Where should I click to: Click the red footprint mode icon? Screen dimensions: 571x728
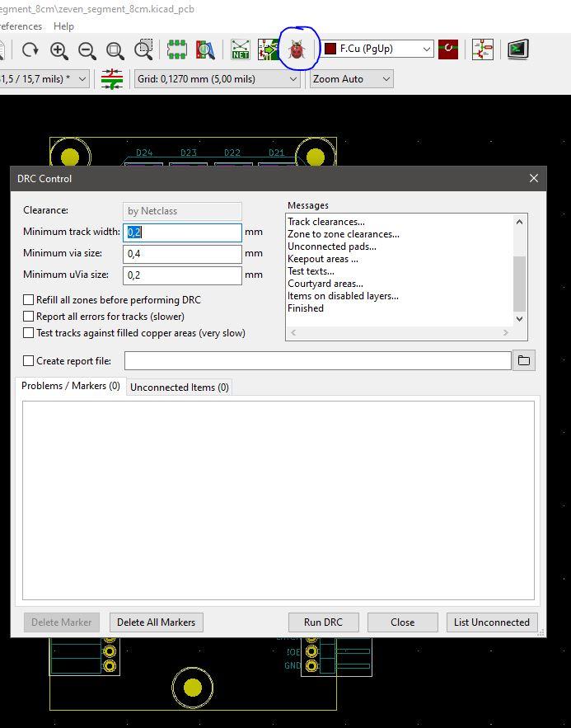coord(448,49)
